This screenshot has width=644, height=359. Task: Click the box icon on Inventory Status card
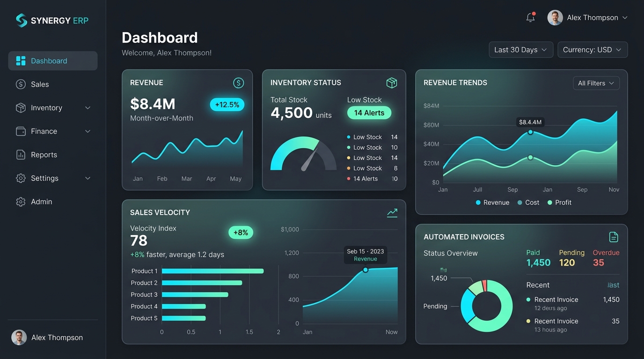pyautogui.click(x=392, y=83)
